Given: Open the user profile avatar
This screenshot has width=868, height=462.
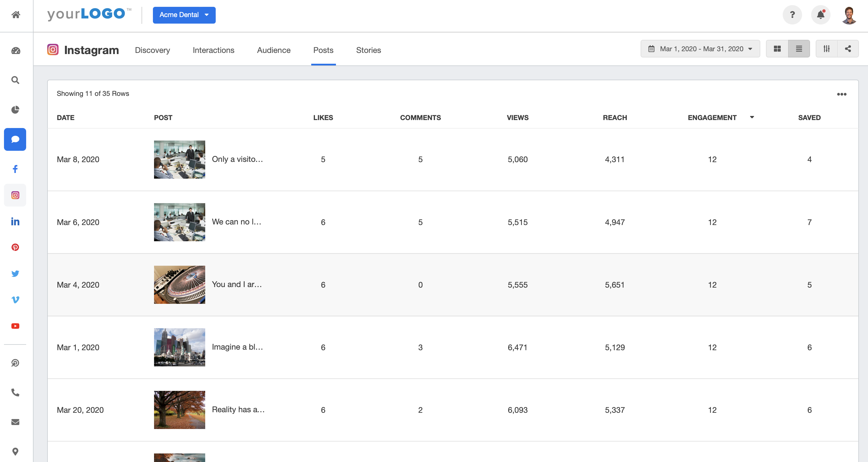Looking at the screenshot, I should tap(849, 15).
